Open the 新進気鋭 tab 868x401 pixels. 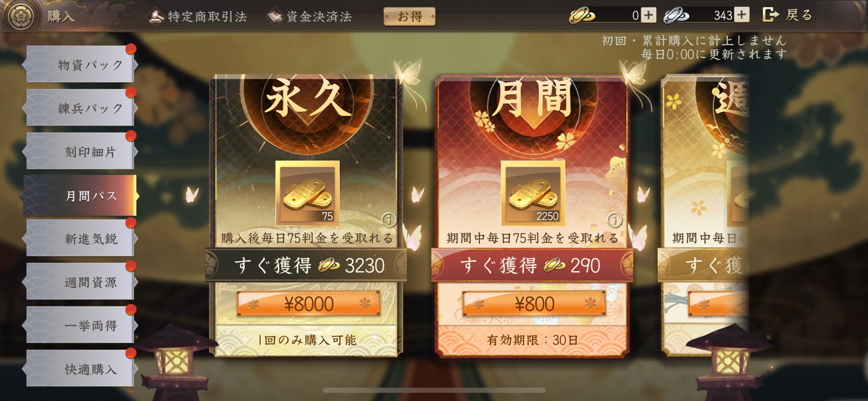pyautogui.click(x=80, y=238)
